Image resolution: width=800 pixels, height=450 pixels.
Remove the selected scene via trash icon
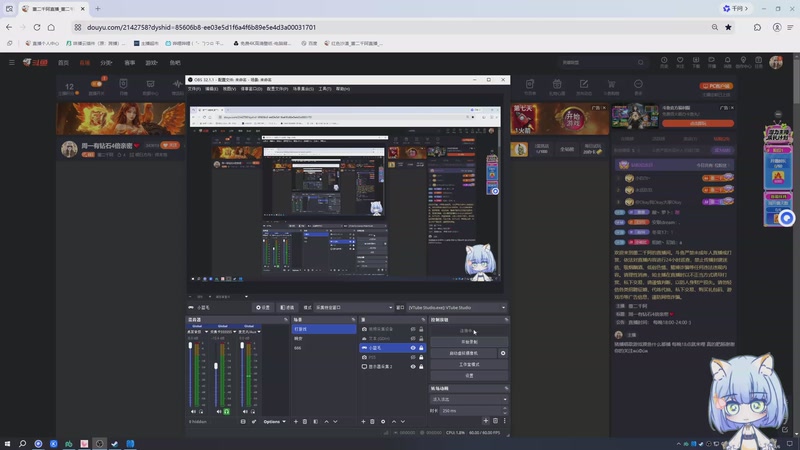[305, 421]
